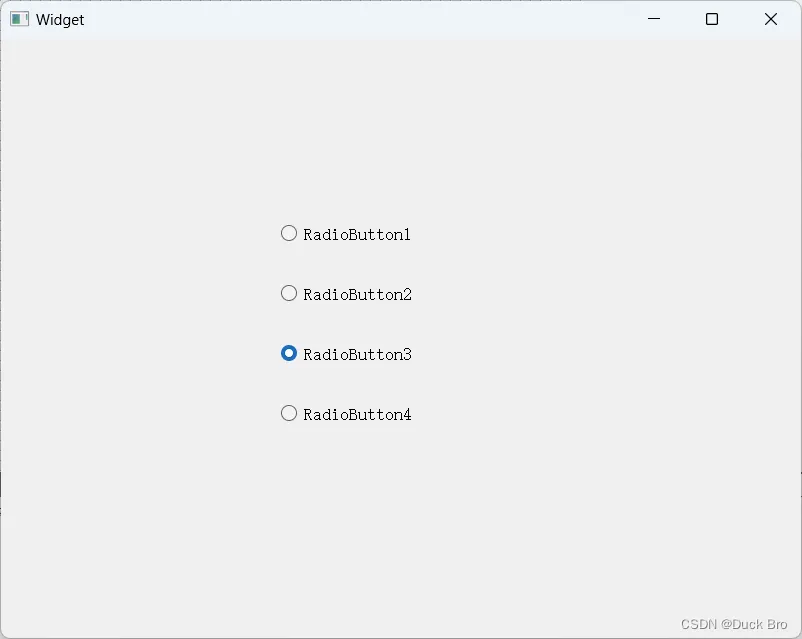The image size is (802, 639).
Task: Minimize the Widget window
Action: [x=654, y=19]
